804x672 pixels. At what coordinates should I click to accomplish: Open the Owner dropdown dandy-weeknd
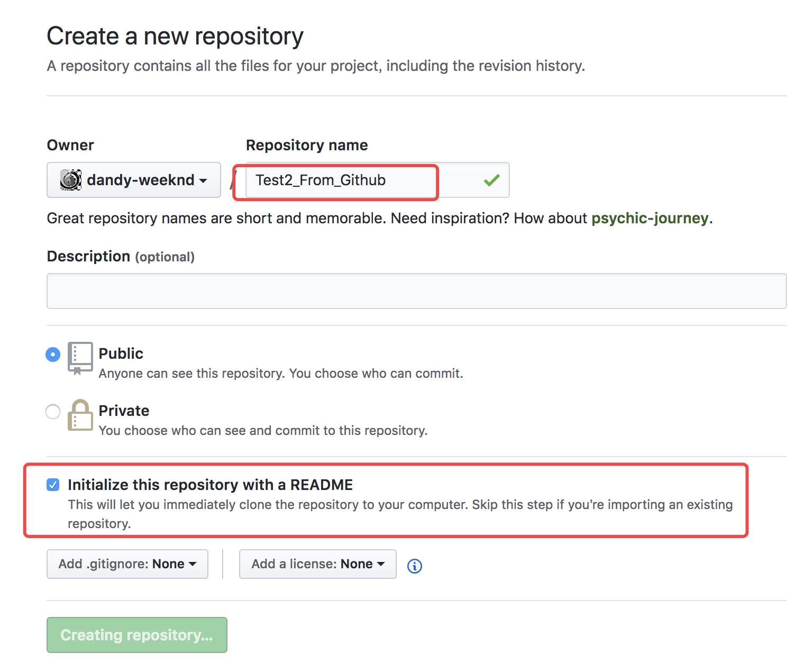tap(134, 180)
